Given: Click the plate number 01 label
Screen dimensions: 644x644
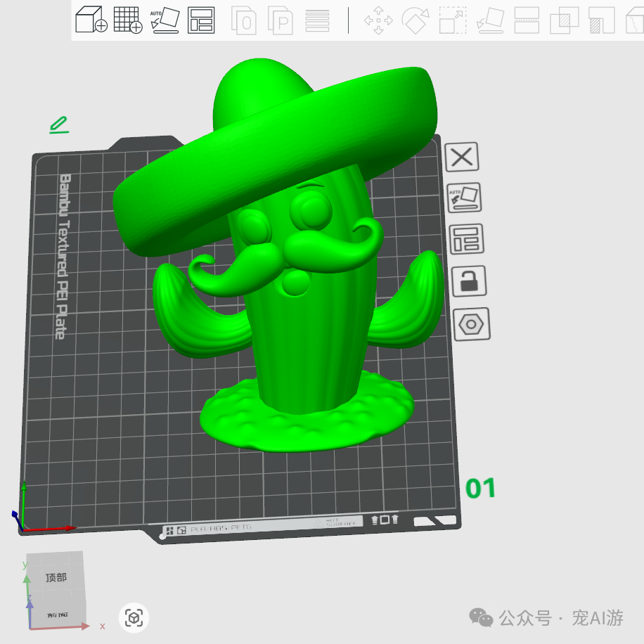Looking at the screenshot, I should pos(480,489).
